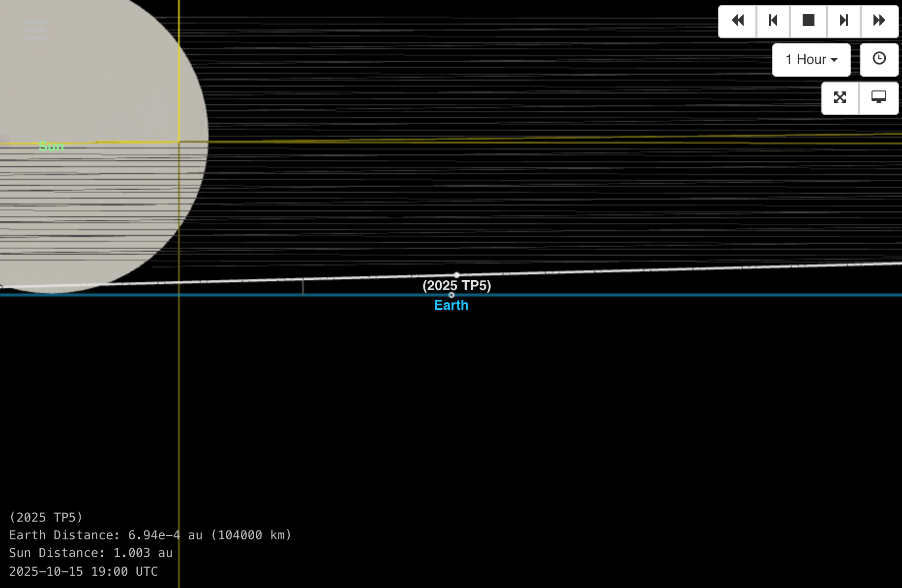Click the monitor display icon
This screenshot has width=902, height=588.
click(x=878, y=97)
